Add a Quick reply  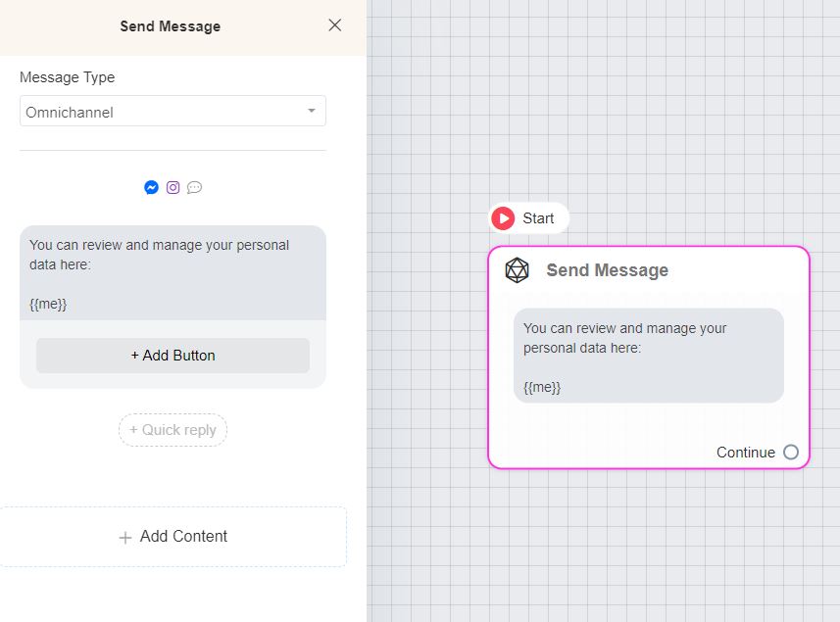[173, 430]
